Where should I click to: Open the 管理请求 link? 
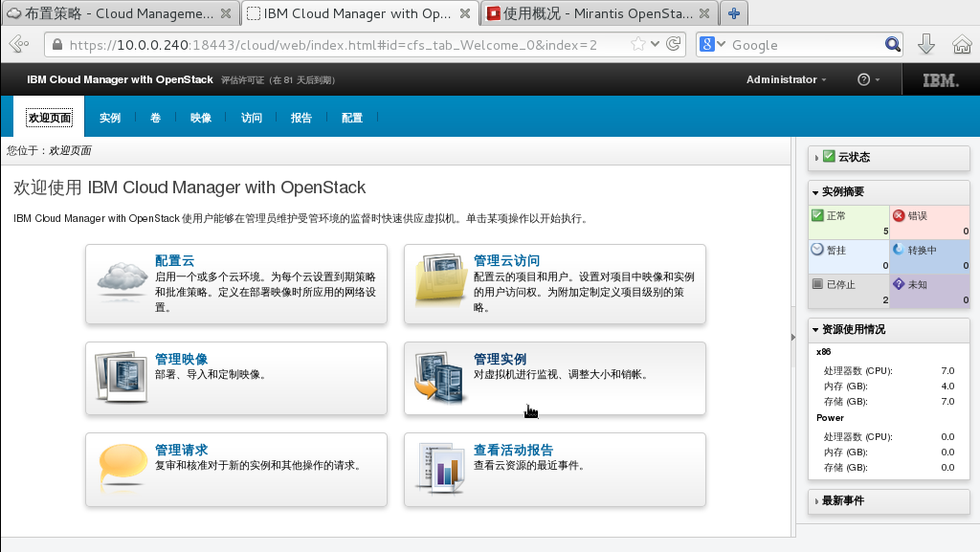pyautogui.click(x=181, y=450)
